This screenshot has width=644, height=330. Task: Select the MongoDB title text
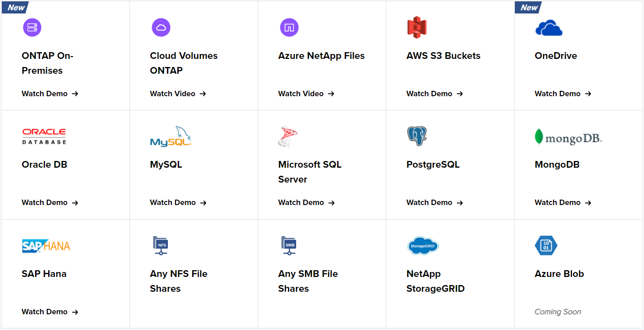tap(557, 165)
